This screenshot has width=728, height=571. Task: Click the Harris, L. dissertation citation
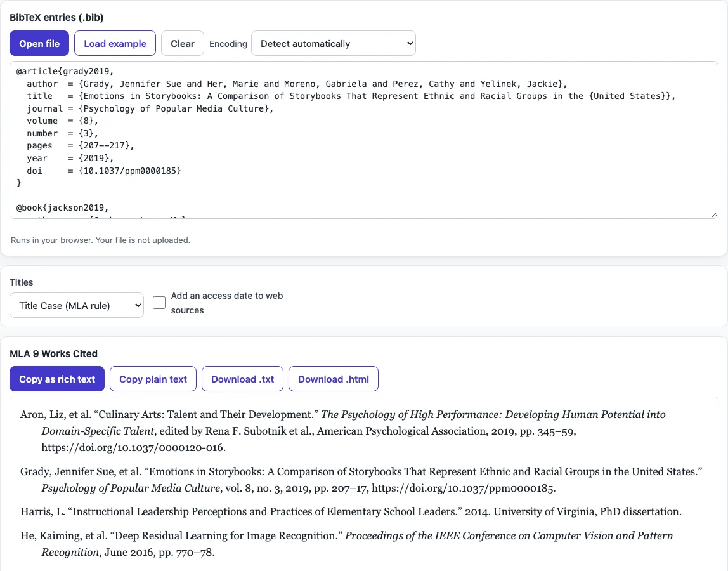pos(351,511)
